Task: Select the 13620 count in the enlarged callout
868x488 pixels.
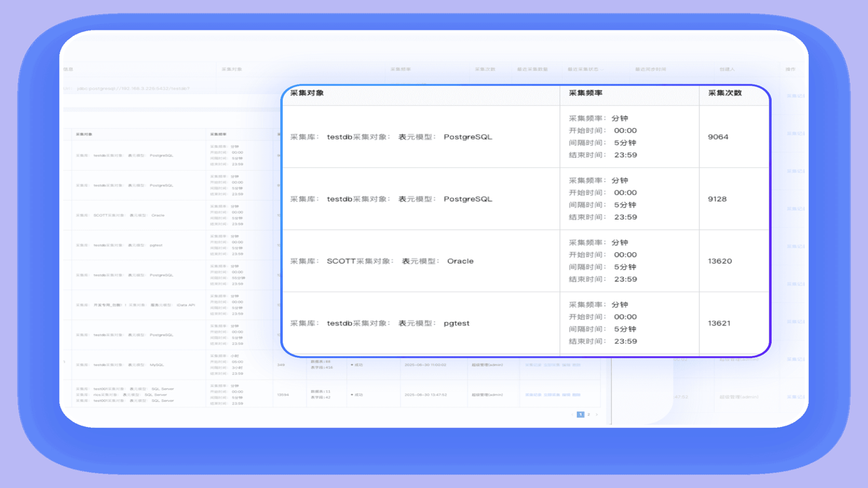Action: (720, 261)
